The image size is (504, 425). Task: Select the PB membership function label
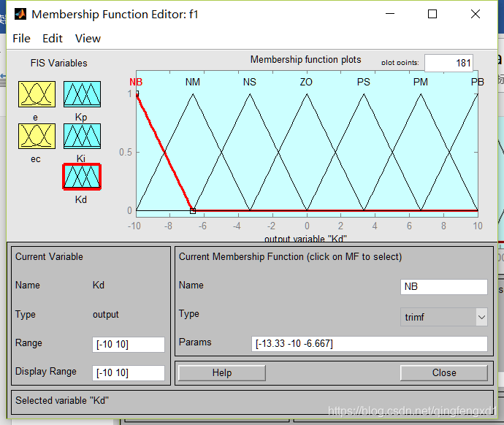pos(477,82)
